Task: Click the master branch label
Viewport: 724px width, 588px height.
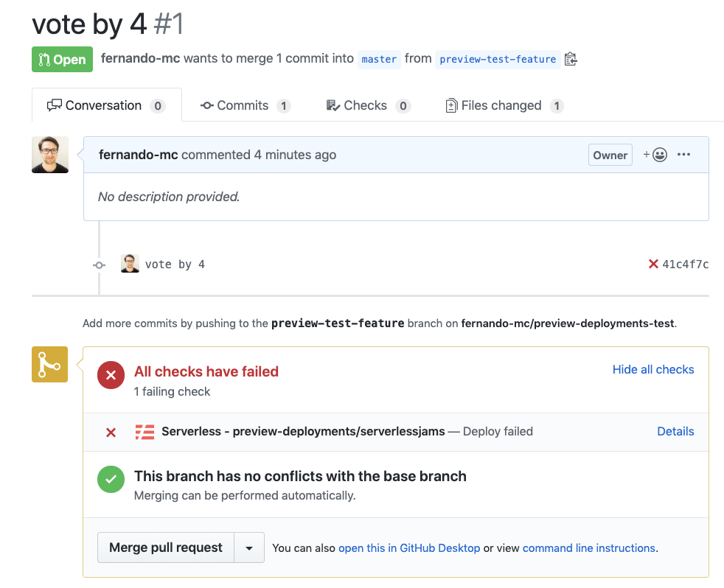Action: pos(379,60)
